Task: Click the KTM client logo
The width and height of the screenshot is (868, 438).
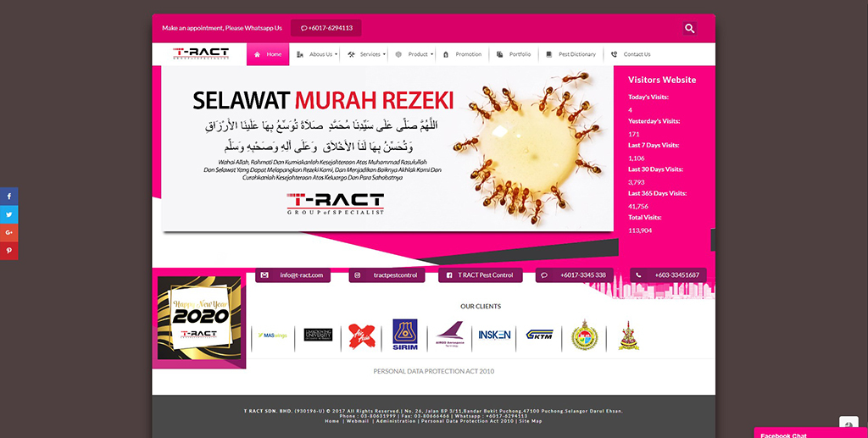Action: pos(539,335)
